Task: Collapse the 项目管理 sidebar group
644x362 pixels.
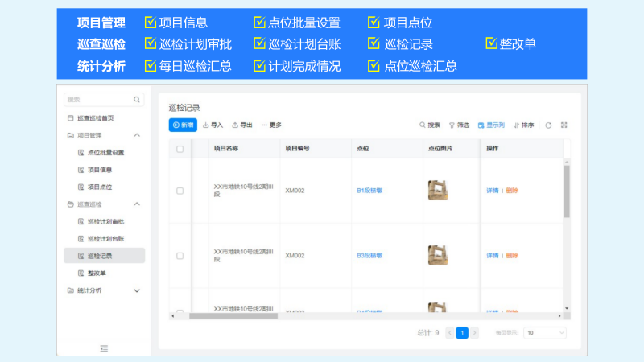Action: coord(137,135)
